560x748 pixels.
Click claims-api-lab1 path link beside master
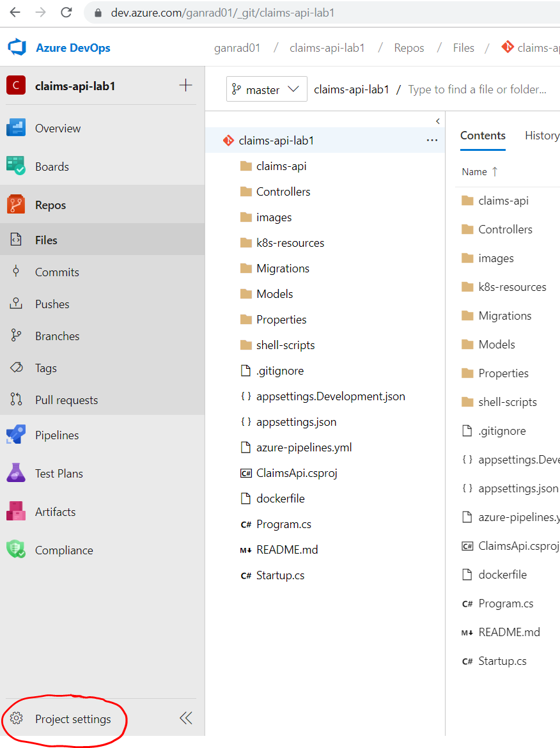pyautogui.click(x=352, y=90)
